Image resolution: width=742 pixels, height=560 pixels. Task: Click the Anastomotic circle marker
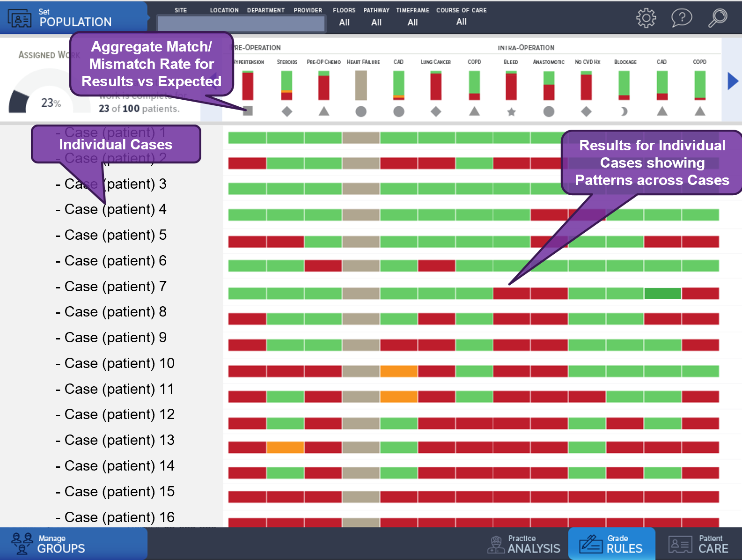549,111
